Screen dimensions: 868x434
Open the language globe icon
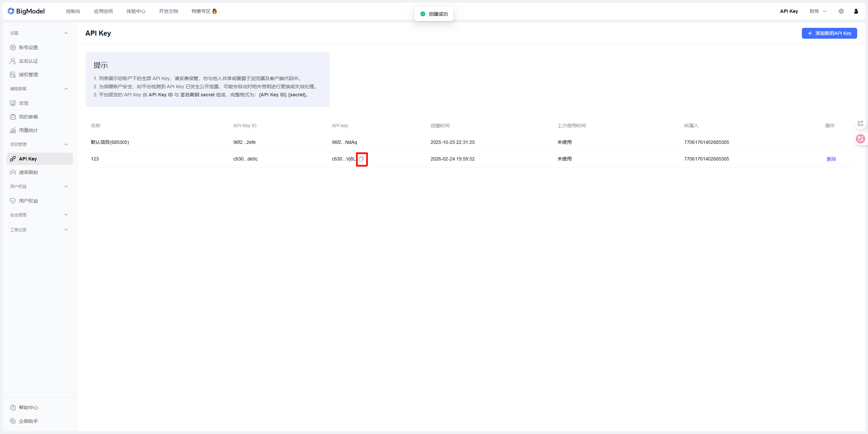(x=841, y=11)
